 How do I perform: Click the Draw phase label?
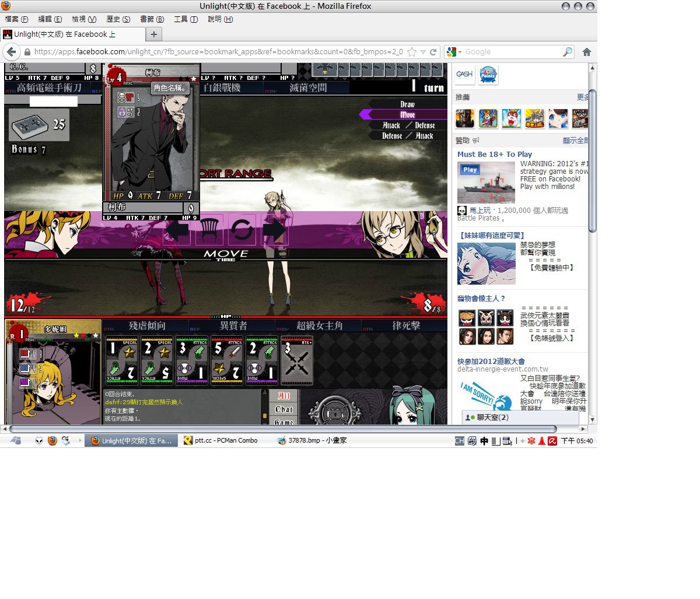pyautogui.click(x=407, y=104)
